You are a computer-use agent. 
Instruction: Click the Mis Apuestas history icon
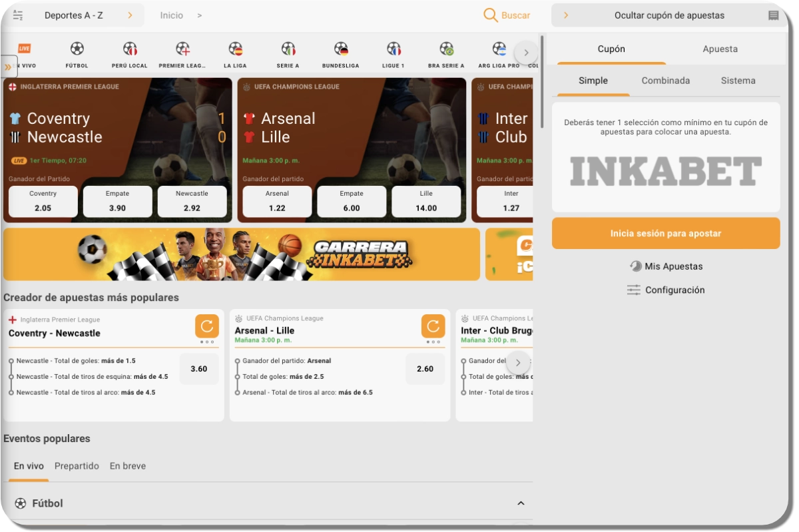(x=636, y=266)
